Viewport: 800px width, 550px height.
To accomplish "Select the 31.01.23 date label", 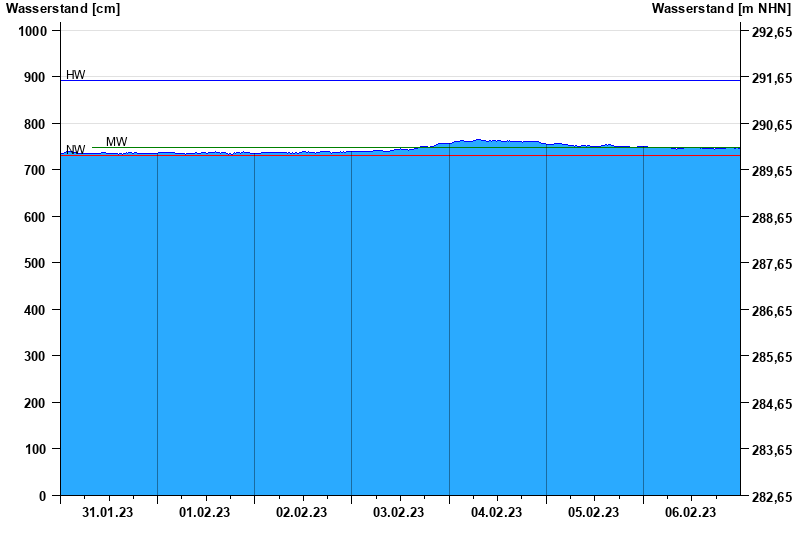I will pyautogui.click(x=108, y=513).
